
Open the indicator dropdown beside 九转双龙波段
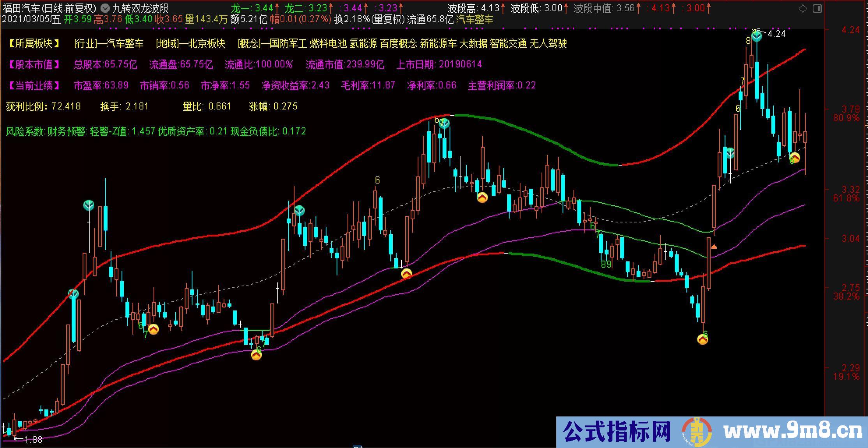click(x=105, y=8)
